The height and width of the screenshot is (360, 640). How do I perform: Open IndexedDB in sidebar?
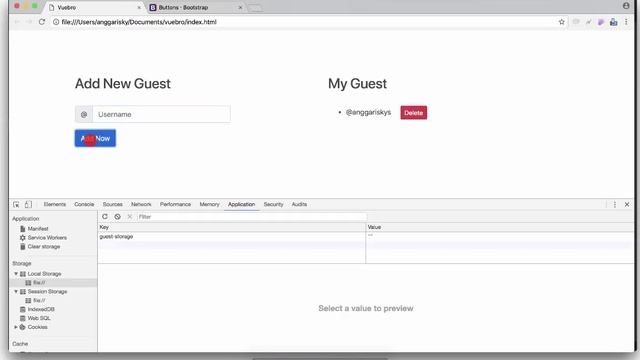(41, 309)
